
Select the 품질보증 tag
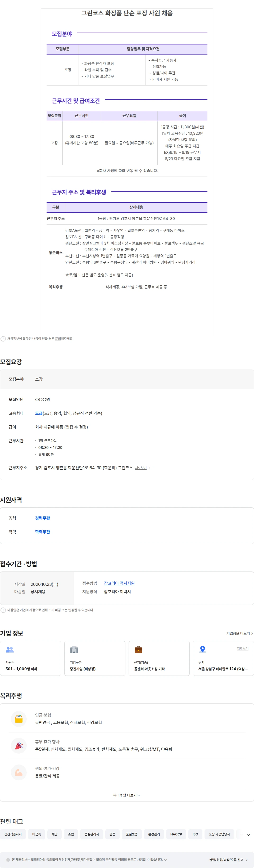(x=132, y=834)
